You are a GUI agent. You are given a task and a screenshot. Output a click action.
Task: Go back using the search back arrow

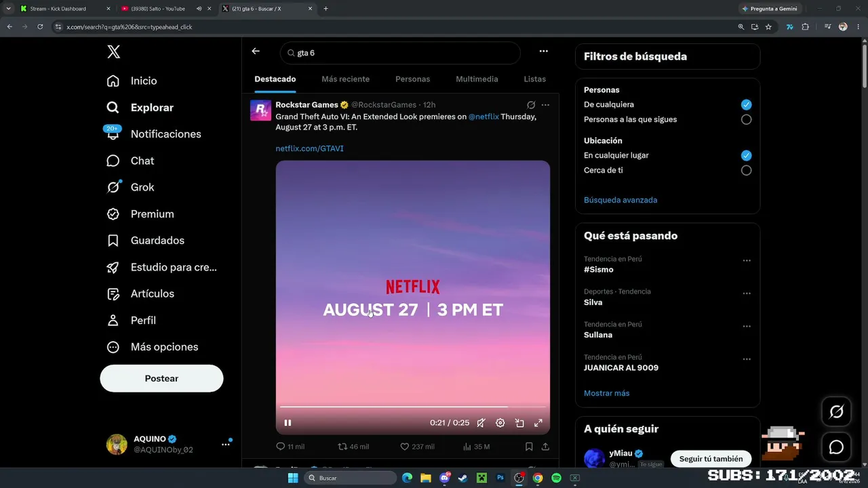tap(256, 52)
